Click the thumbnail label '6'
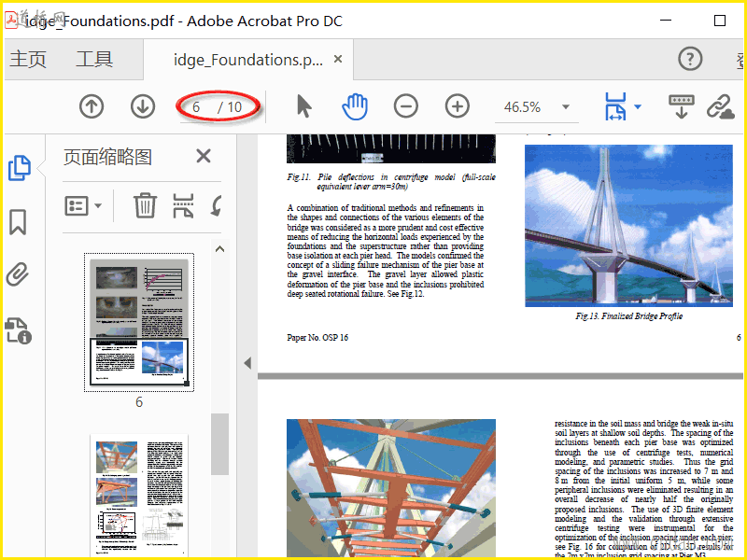This screenshot has height=560, width=747. click(x=139, y=402)
